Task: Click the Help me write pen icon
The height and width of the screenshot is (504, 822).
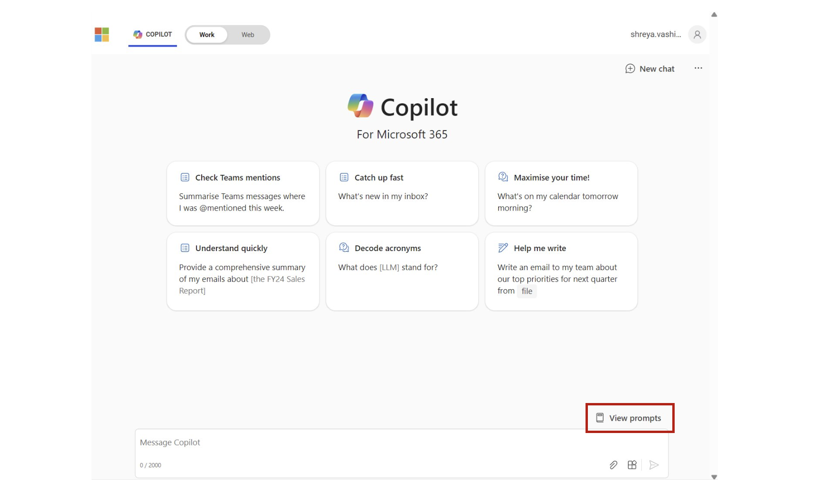Action: 503,248
